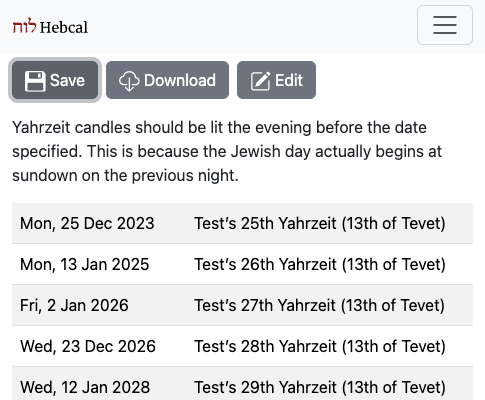The image size is (485, 400).
Task: Click the cloud download icon
Action: tap(129, 81)
